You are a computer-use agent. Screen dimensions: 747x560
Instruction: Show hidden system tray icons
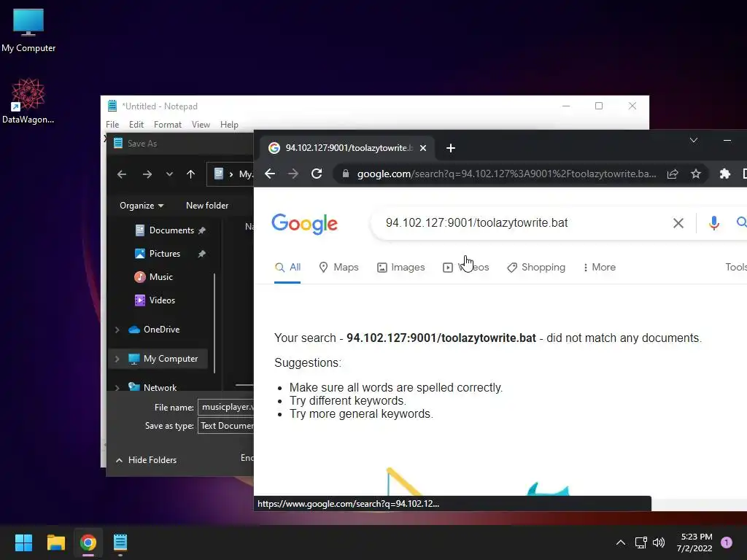coord(620,542)
